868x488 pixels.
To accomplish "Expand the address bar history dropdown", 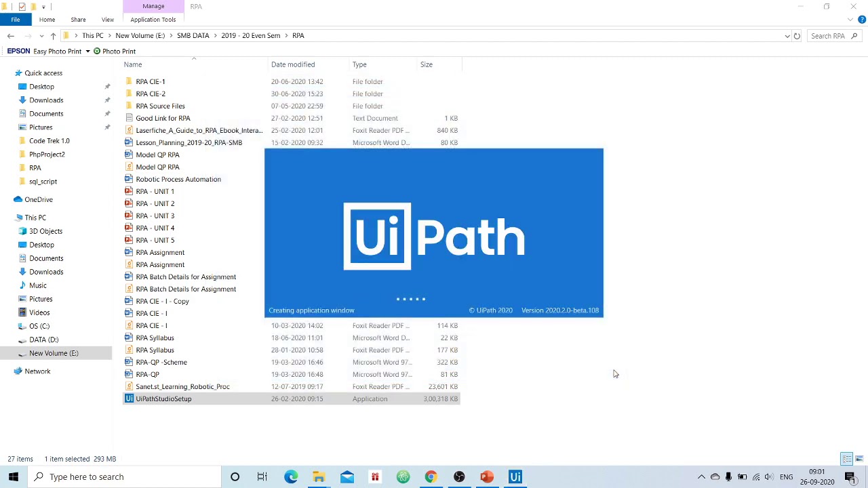I will (787, 36).
